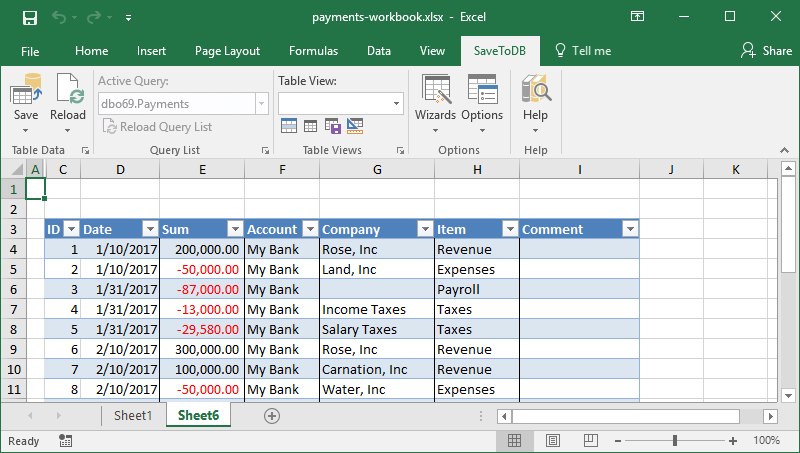Click the second Table View grid icon
This screenshot has width=800, height=453.
tap(310, 125)
